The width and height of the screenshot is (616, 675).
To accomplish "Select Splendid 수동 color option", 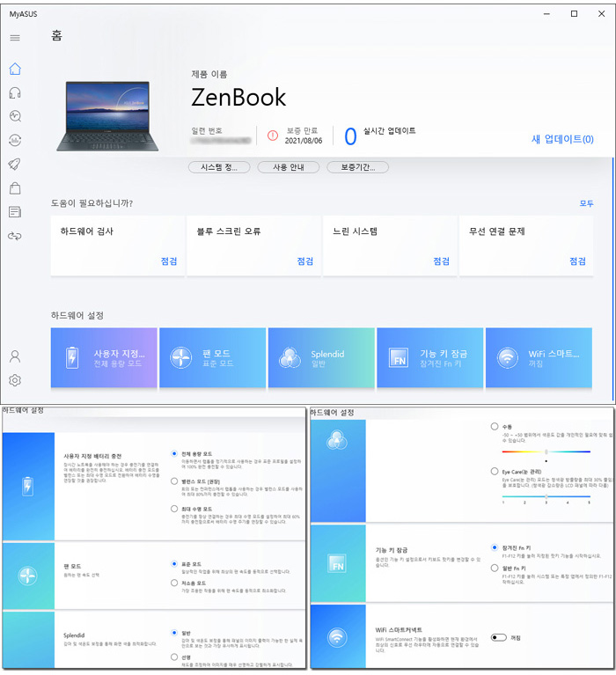I will point(495,426).
